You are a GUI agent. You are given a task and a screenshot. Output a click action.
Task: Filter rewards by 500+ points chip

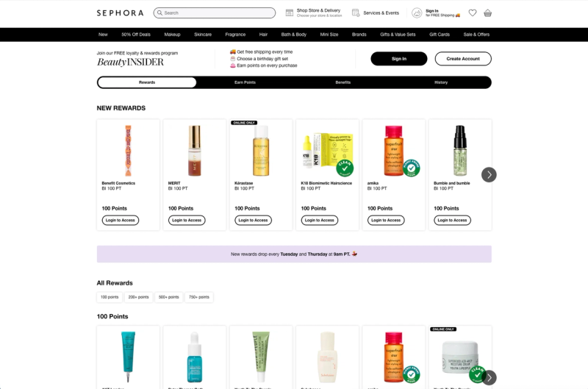(x=169, y=297)
